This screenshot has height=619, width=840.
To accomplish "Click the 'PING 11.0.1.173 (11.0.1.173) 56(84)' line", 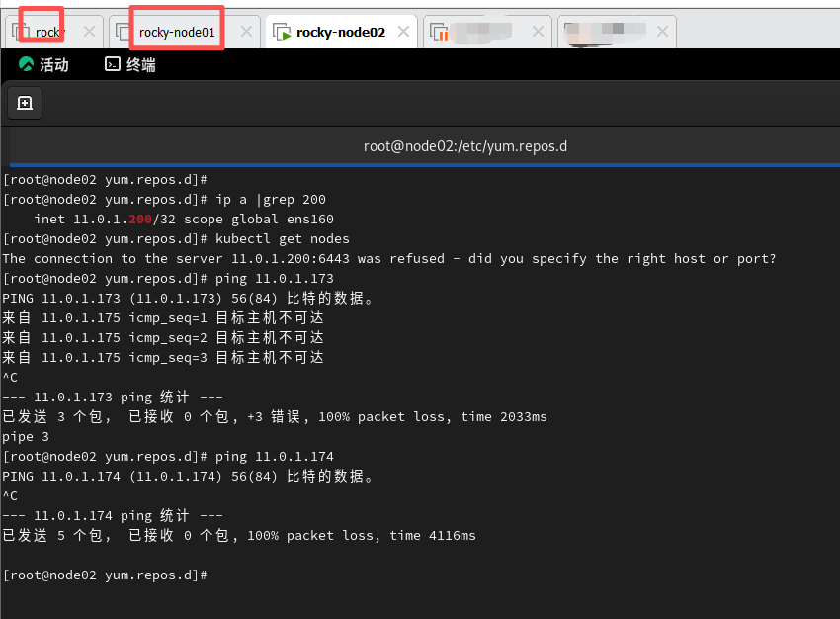I will click(x=188, y=299).
